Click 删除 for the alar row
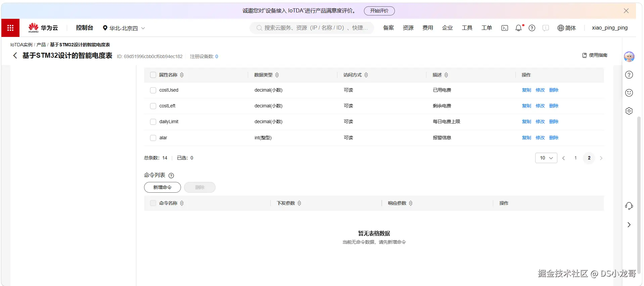This screenshot has width=644, height=286. click(554, 138)
